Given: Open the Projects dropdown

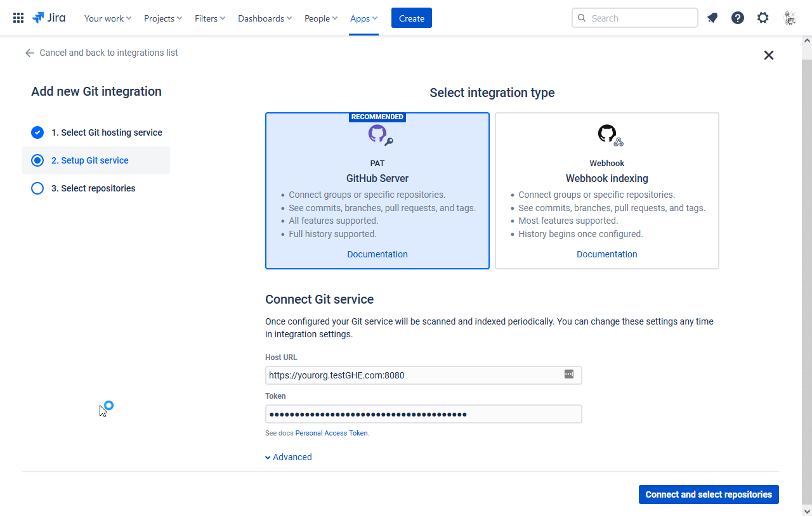Looking at the screenshot, I should click(x=163, y=18).
